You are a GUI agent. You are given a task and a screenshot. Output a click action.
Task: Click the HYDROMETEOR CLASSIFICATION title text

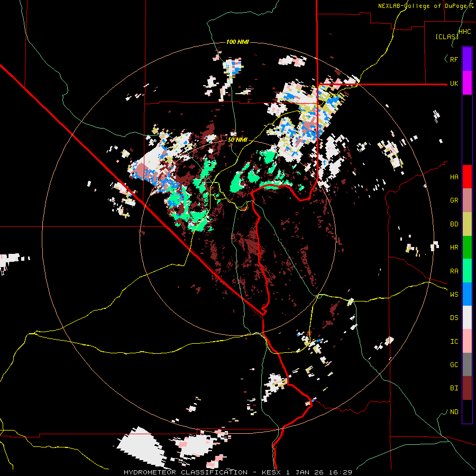pos(186,472)
